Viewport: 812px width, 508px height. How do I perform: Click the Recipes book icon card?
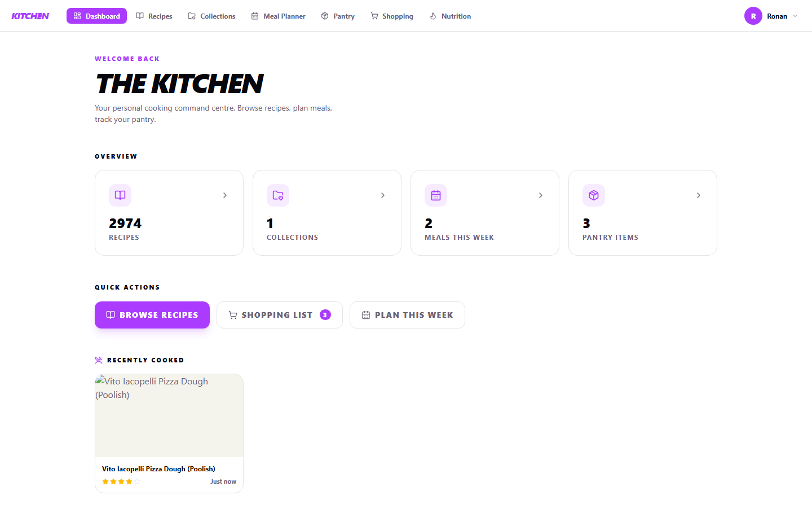click(x=120, y=195)
